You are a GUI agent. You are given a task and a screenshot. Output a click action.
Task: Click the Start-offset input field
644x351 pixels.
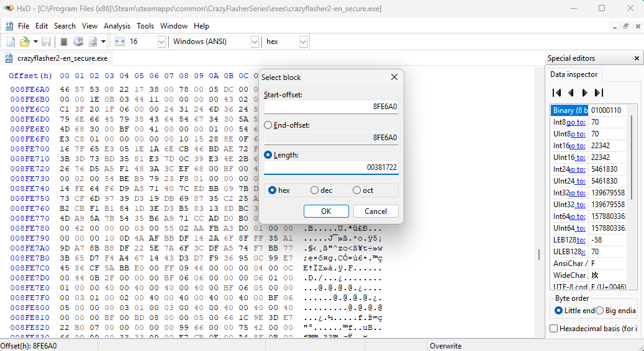pos(332,107)
